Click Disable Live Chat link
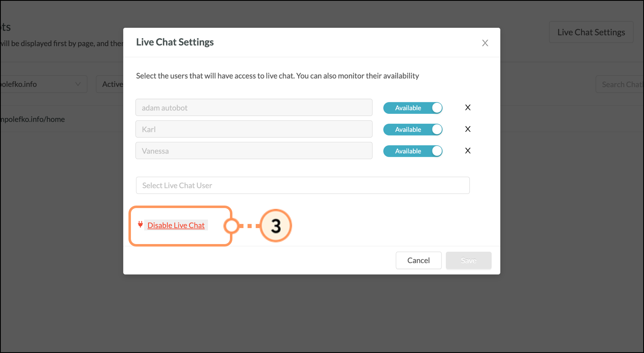This screenshot has width=644, height=353. pyautogui.click(x=176, y=226)
